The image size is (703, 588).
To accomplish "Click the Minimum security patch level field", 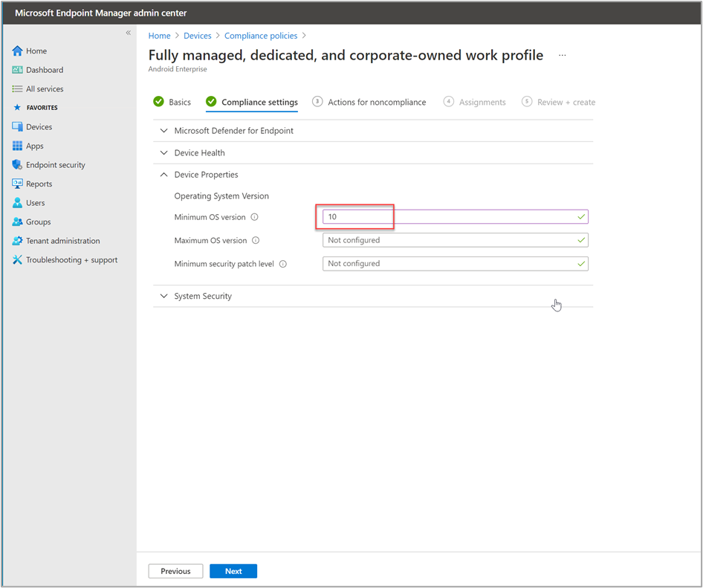I will tap(455, 264).
